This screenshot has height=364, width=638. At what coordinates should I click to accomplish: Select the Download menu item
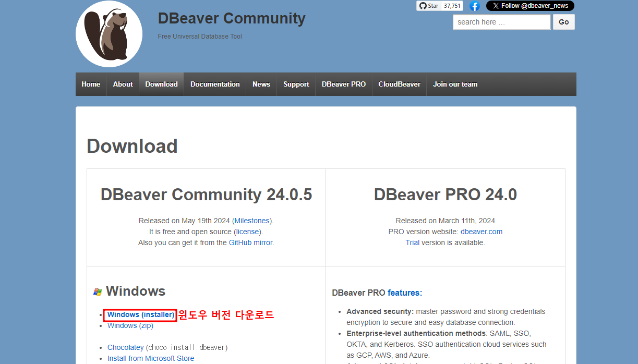point(162,84)
